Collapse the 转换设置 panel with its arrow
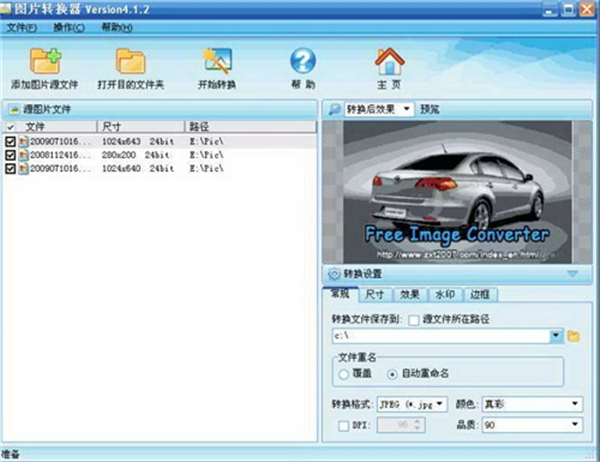The width and height of the screenshot is (600, 462). click(x=572, y=273)
